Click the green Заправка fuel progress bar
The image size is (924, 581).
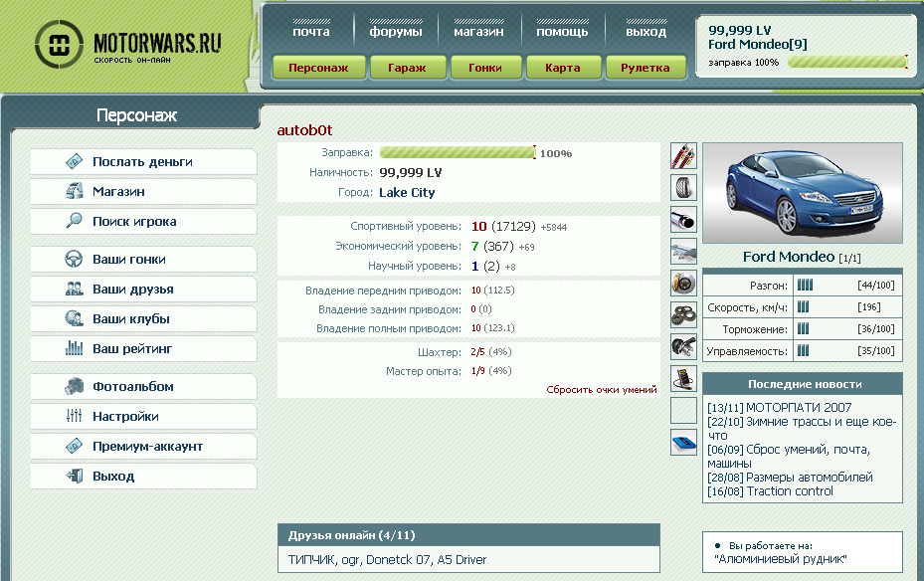coord(458,153)
